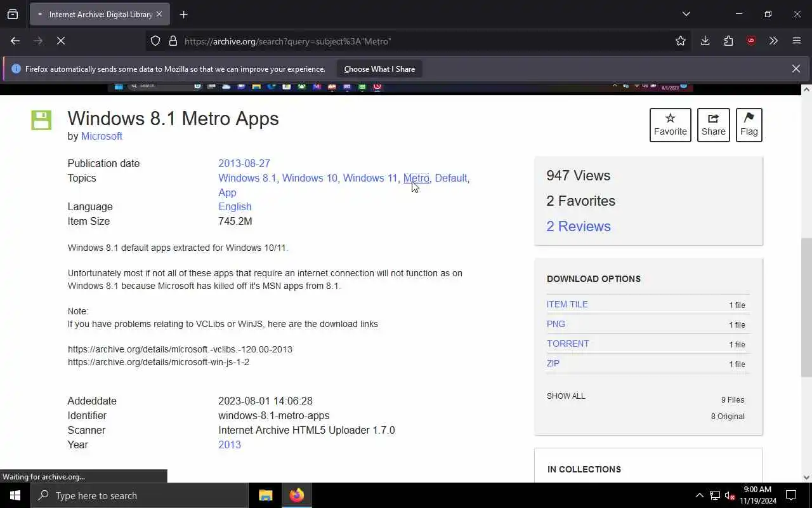The height and width of the screenshot is (508, 812).
Task: Open a new browser tab
Action: [184, 14]
